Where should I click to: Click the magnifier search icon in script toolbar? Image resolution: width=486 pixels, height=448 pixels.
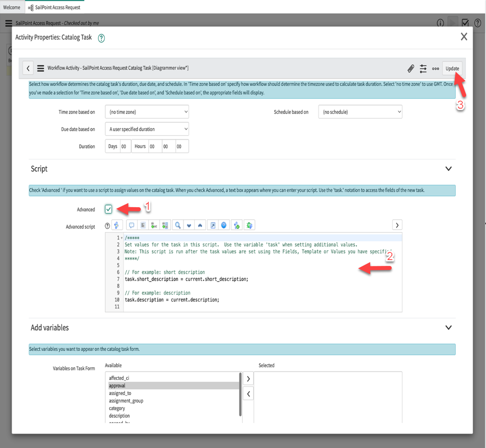point(178,225)
